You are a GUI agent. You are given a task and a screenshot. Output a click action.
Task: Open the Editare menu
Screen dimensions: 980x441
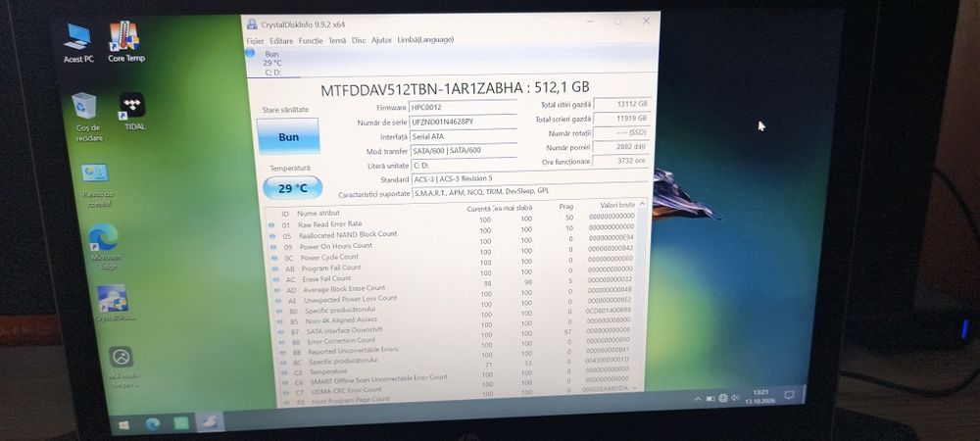tap(281, 40)
